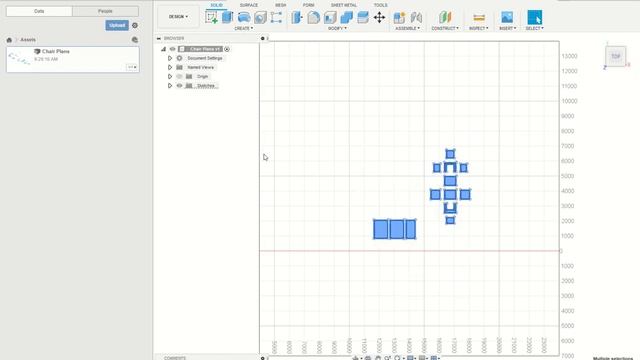
Task: Open the Create dropdown menu
Action: [x=244, y=29]
